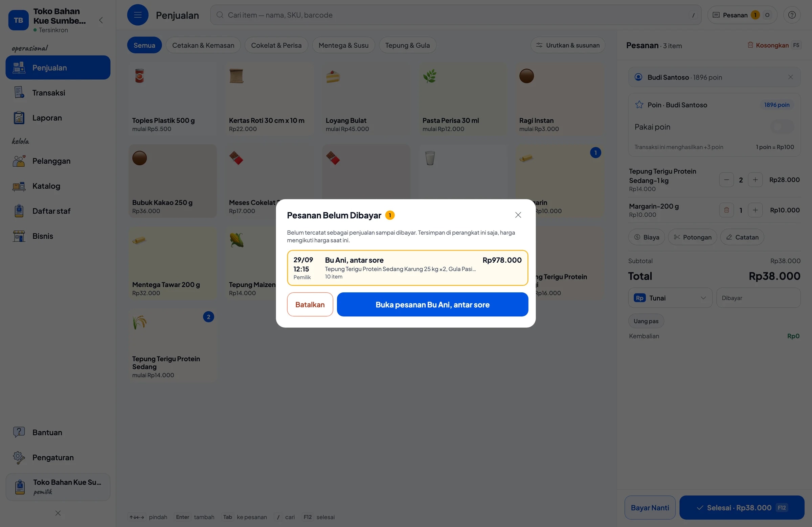Remove customer Budi Santoso with X icon
The height and width of the screenshot is (527, 812).
tap(790, 77)
